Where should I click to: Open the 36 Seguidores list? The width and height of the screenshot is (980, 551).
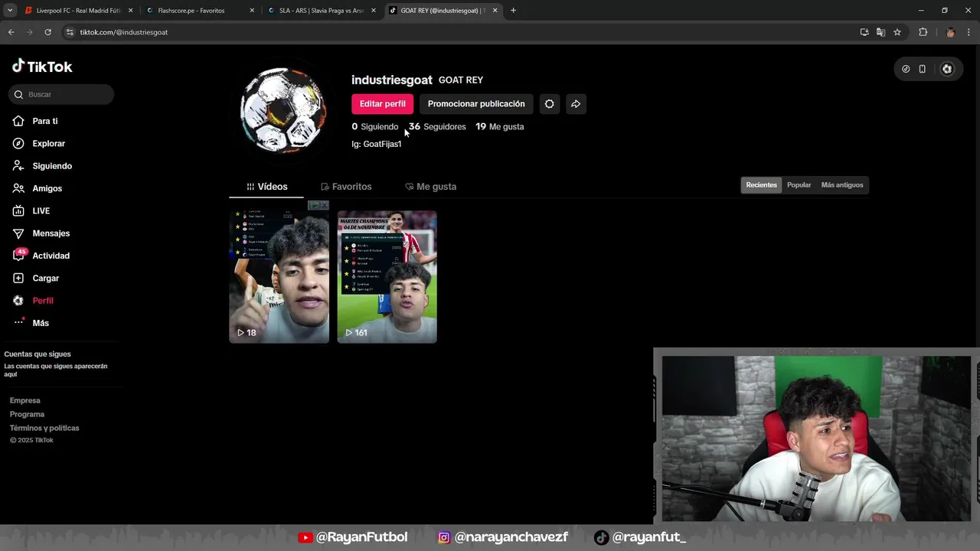click(x=437, y=127)
